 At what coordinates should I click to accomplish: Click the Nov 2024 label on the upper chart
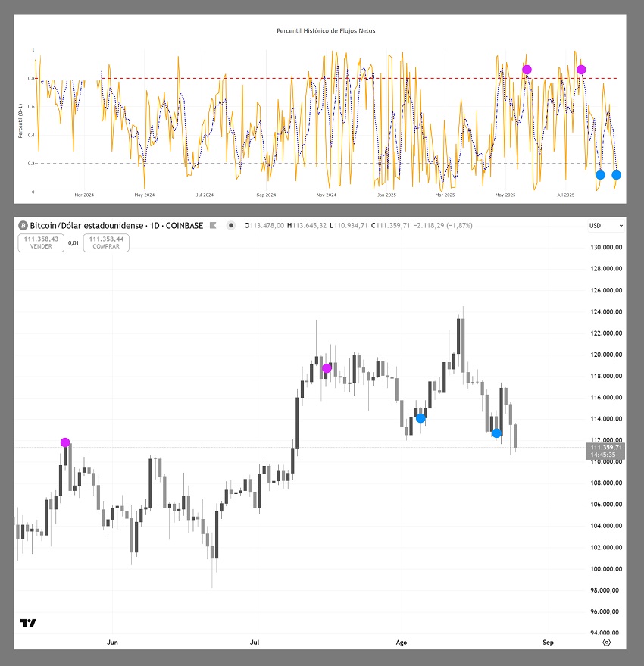[x=327, y=195]
